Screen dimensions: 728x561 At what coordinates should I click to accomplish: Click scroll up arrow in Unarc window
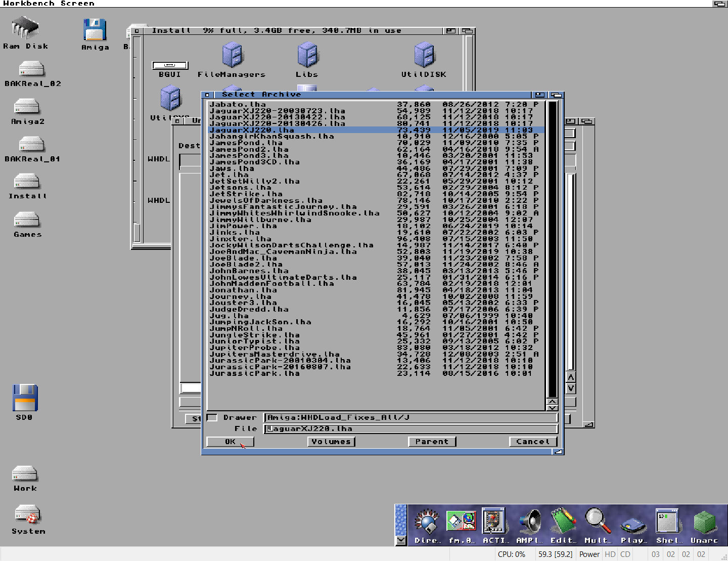point(571,377)
